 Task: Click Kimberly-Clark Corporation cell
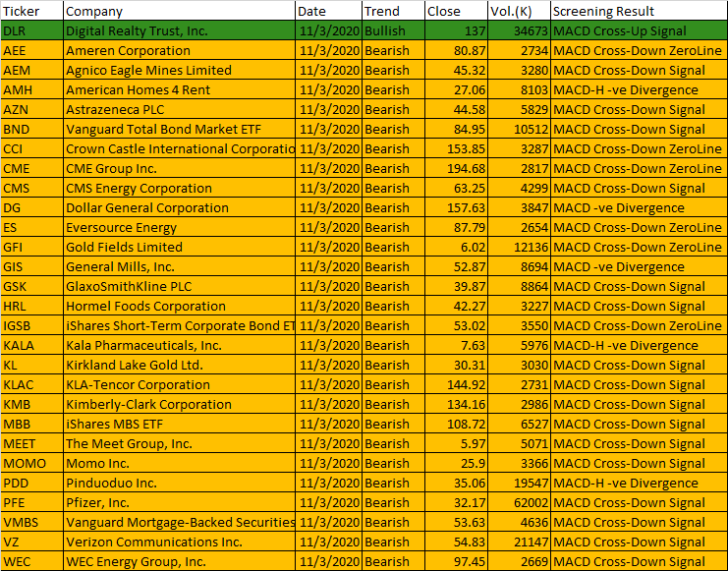(179, 404)
